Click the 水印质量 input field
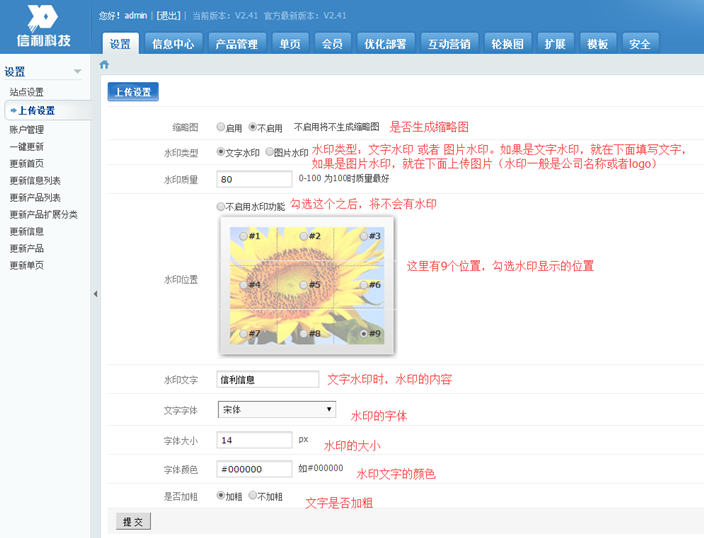Image resolution: width=704 pixels, height=538 pixels. [254, 180]
